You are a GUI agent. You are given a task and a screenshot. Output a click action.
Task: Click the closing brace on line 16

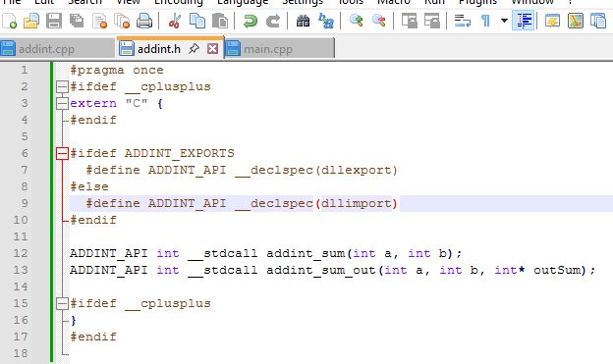[74, 320]
